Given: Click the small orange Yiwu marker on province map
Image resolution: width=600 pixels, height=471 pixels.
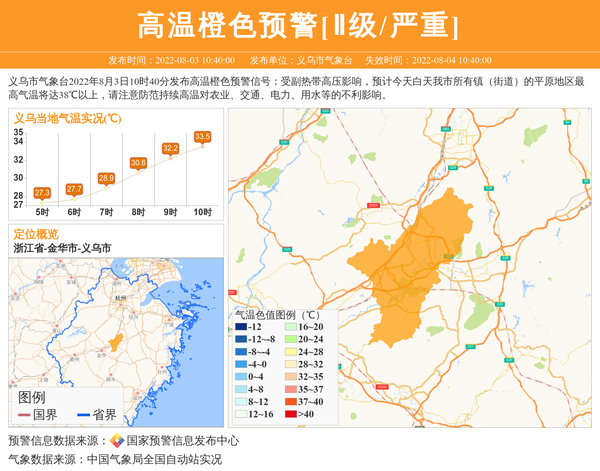Looking at the screenshot, I should click(117, 341).
